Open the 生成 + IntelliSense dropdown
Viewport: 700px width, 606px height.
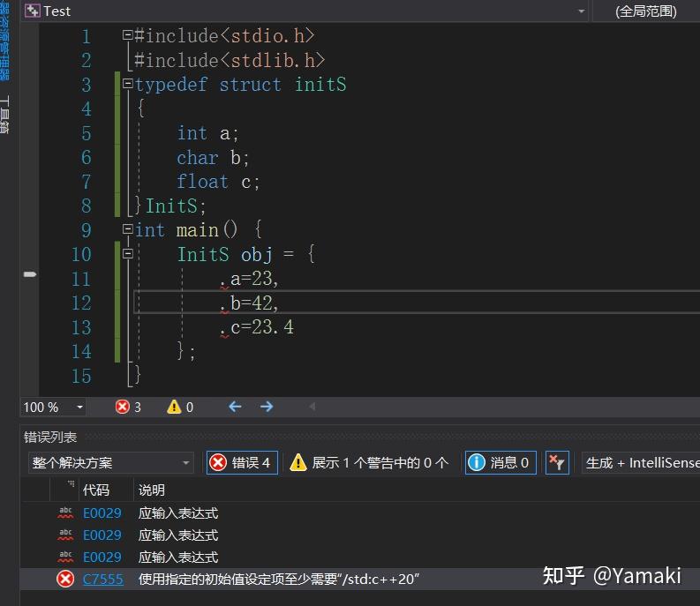point(641,463)
